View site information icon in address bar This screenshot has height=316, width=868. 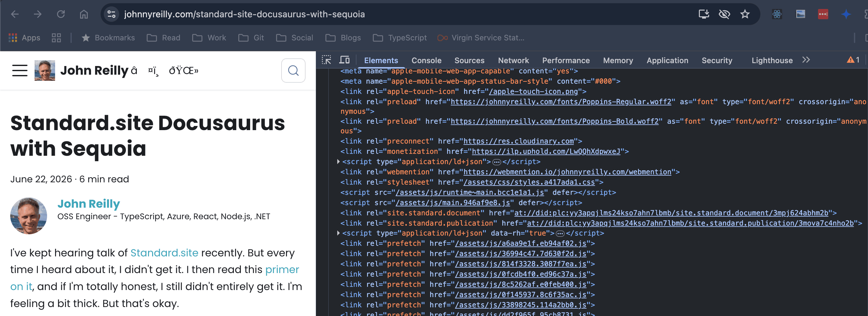pos(111,14)
